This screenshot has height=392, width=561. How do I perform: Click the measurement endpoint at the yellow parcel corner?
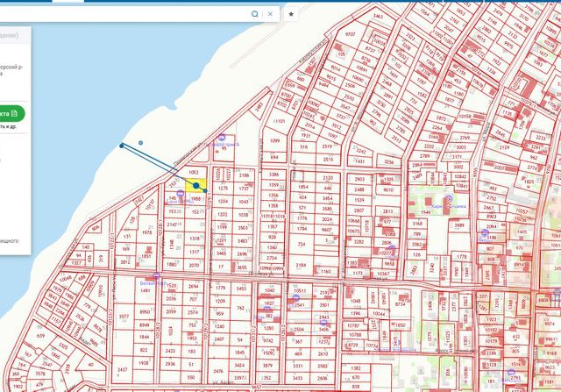[205, 191]
